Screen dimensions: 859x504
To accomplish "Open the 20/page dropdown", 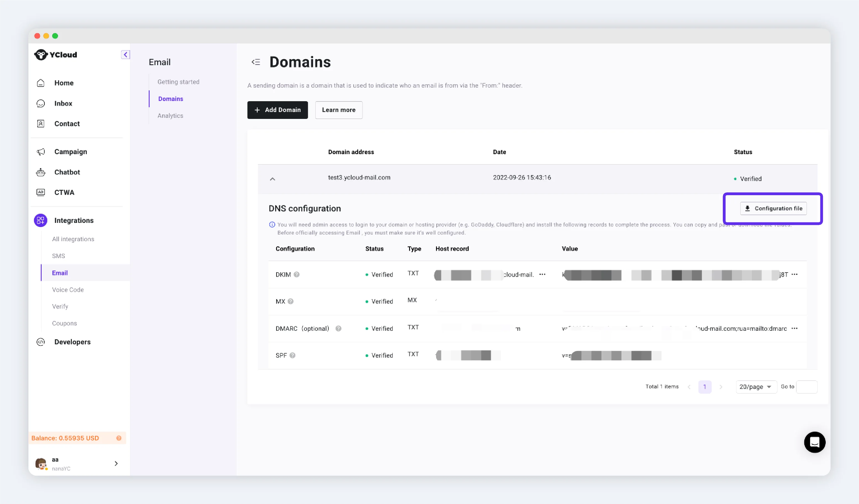I will pyautogui.click(x=756, y=387).
